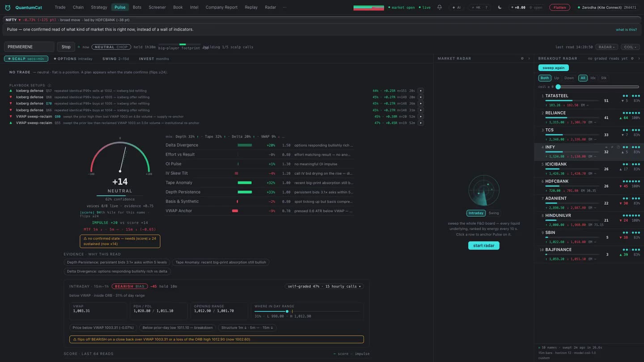Screen dimensions: 644x362
Task: Open Market Radar settings gear
Action: (x=522, y=59)
